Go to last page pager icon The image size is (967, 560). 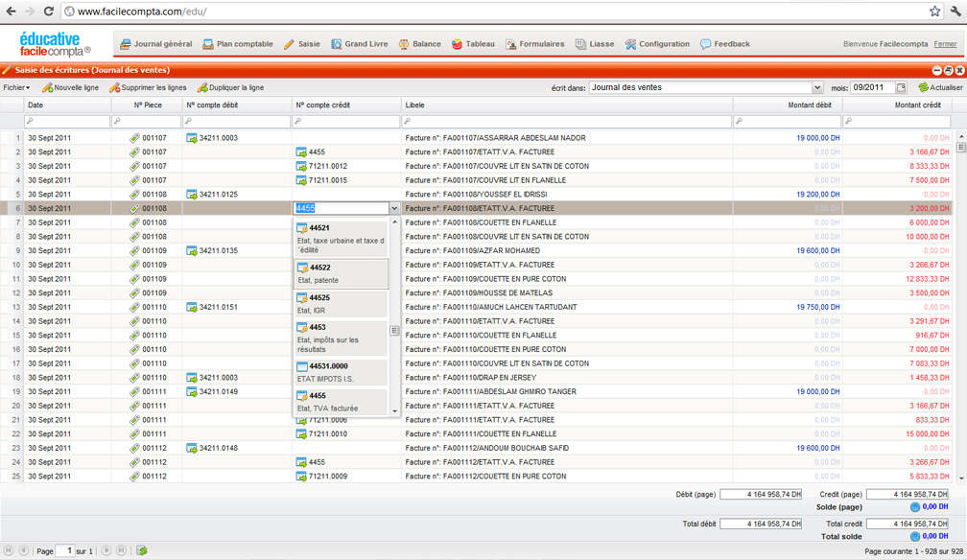tap(122, 550)
